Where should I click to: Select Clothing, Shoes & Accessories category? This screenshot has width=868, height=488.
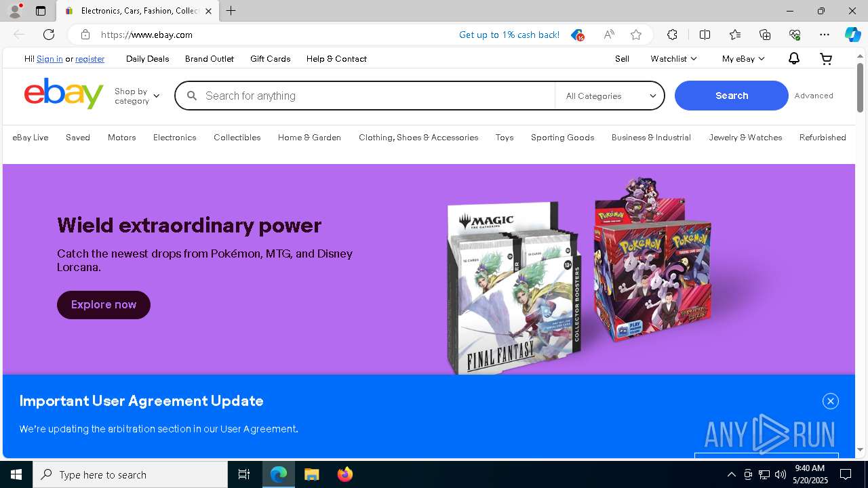[418, 138]
